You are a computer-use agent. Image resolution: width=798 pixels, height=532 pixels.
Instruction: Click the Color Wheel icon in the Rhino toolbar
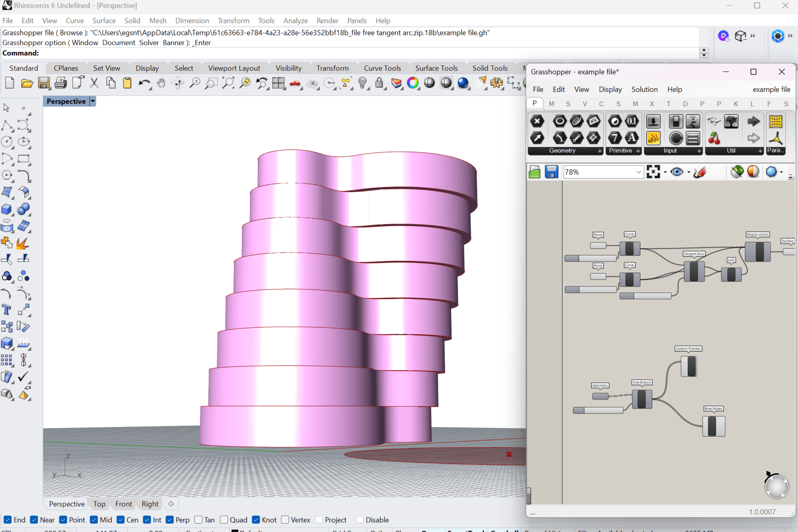point(413,83)
